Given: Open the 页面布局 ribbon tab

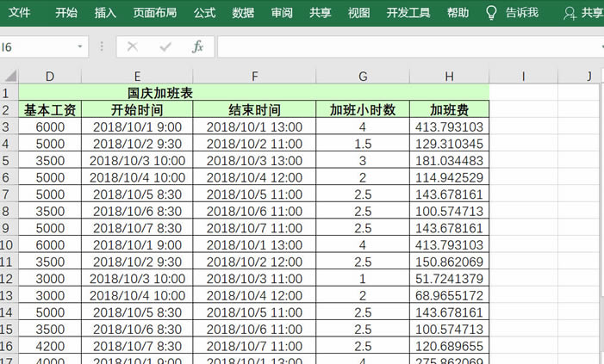Looking at the screenshot, I should click(x=155, y=12).
